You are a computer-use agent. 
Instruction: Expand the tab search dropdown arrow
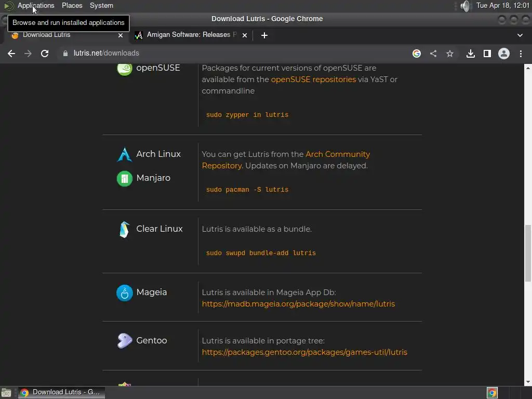(x=520, y=35)
